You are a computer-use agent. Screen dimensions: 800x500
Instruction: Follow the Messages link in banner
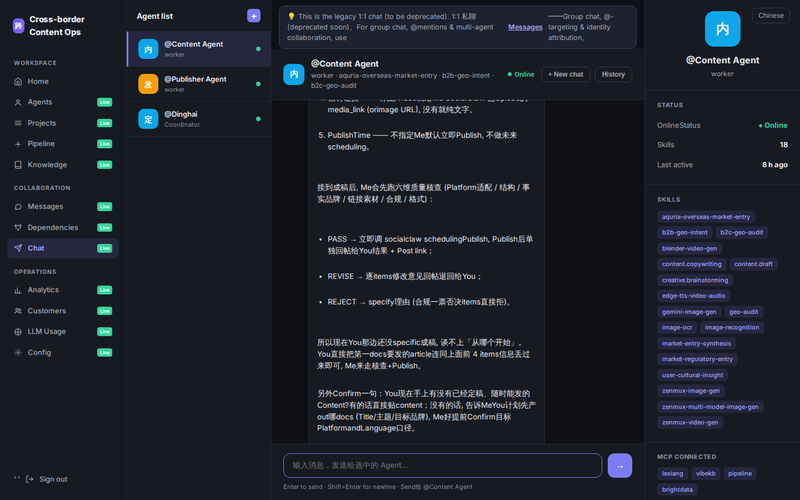point(525,27)
